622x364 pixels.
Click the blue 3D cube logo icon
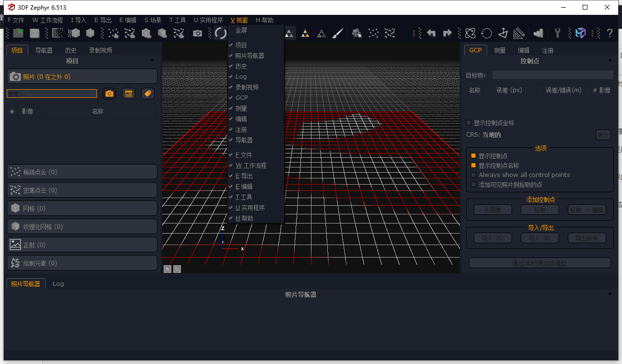point(581,33)
